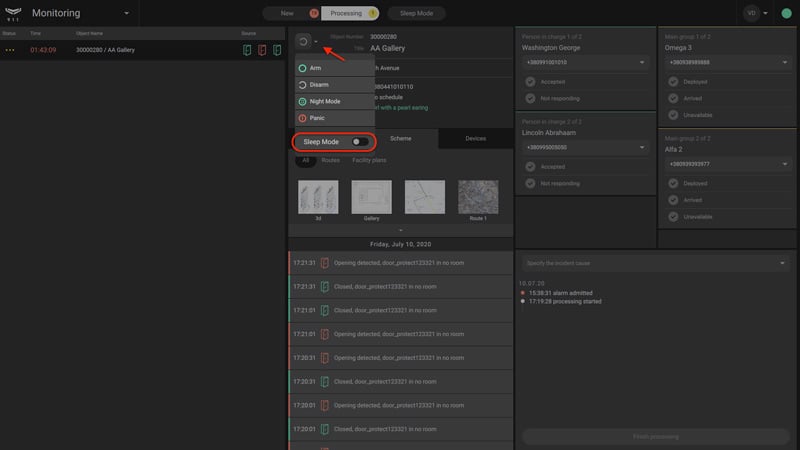
Task: Filter media by Routes
Action: [331, 160]
